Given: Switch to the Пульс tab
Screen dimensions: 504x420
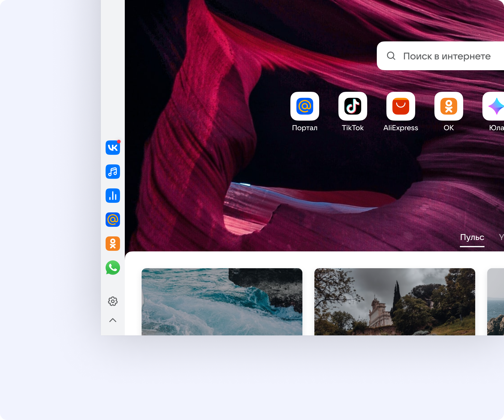Looking at the screenshot, I should 472,238.
